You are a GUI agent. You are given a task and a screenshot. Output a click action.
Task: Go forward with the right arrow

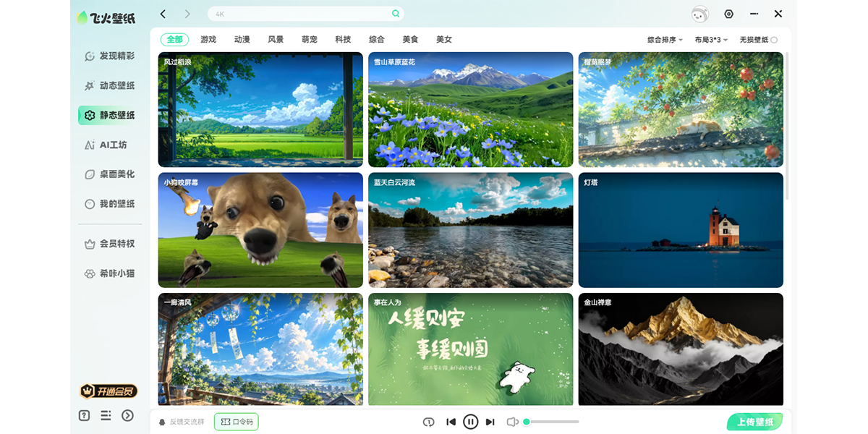(187, 14)
